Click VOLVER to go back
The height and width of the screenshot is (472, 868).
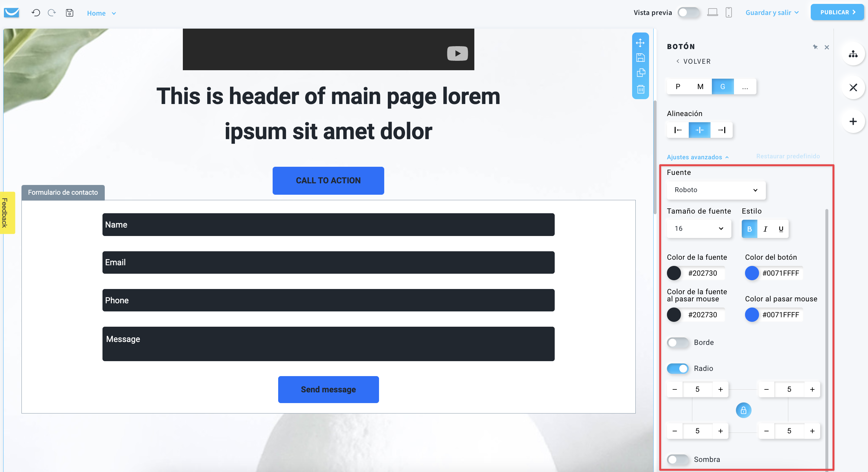point(694,61)
